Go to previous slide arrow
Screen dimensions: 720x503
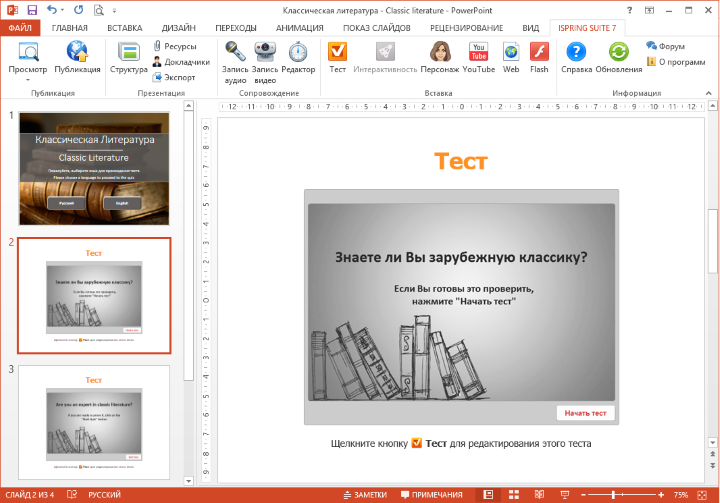pos(712,454)
